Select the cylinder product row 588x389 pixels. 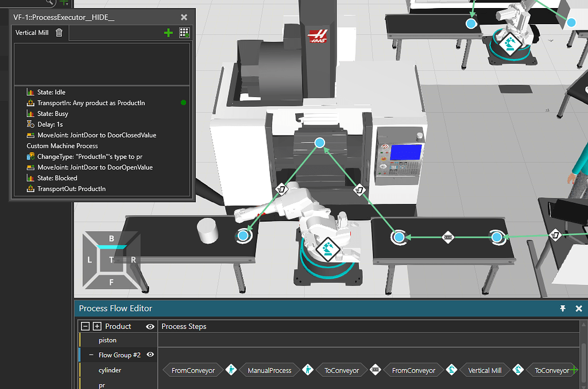pos(118,370)
